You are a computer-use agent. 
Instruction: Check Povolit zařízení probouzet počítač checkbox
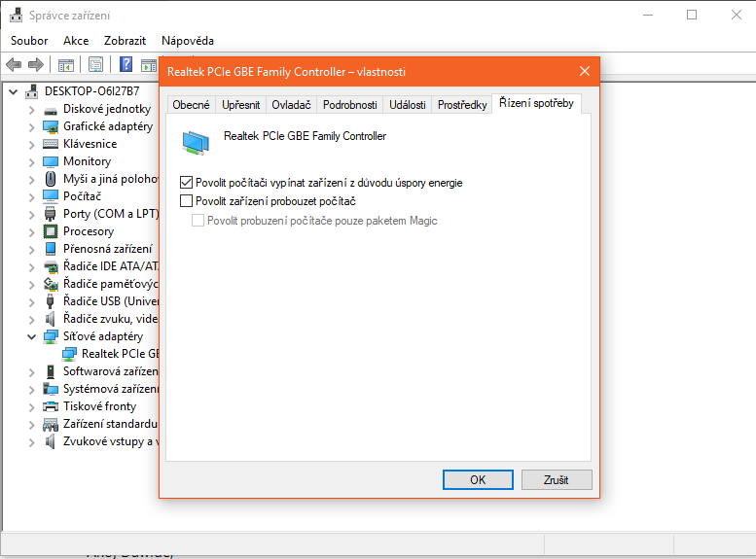[186, 200]
